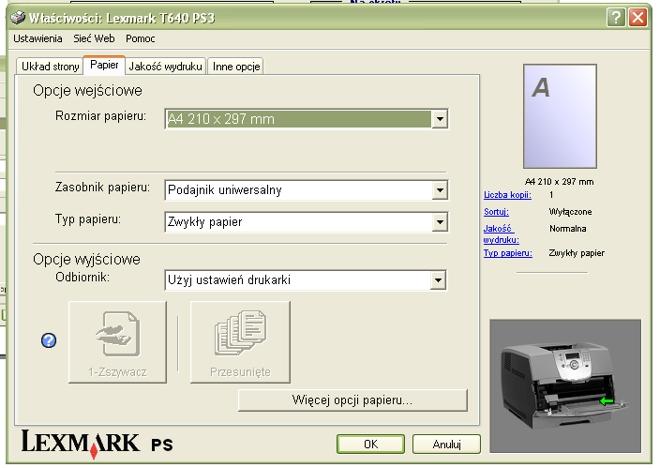Click the A4 page preview thumbnail
This screenshot has width=659, height=468.
tap(560, 116)
